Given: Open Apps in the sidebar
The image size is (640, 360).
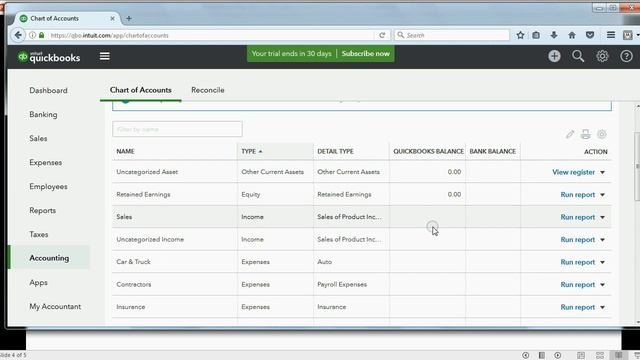Looking at the screenshot, I should [38, 282].
